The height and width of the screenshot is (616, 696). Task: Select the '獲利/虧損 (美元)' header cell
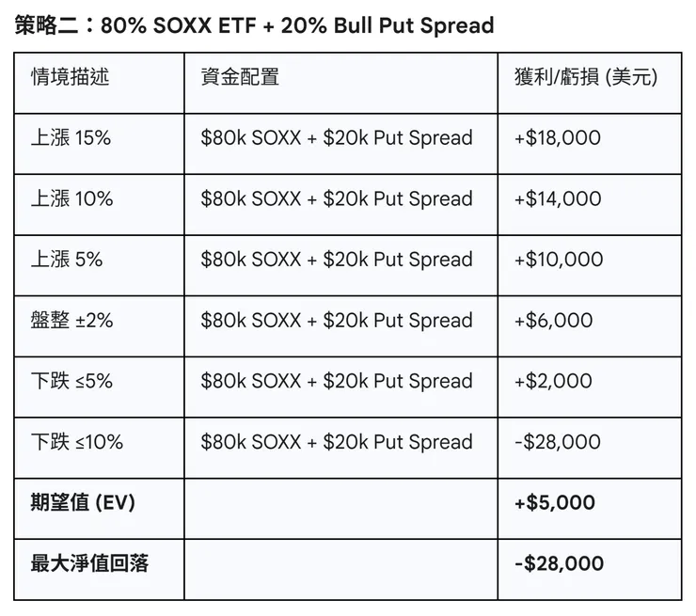click(585, 77)
